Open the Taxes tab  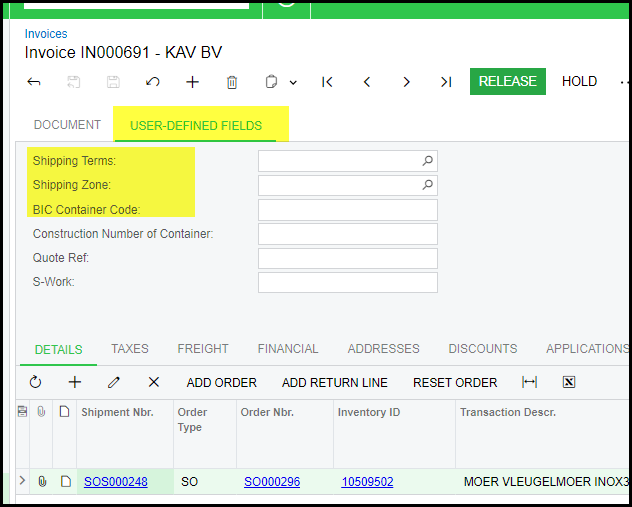130,349
